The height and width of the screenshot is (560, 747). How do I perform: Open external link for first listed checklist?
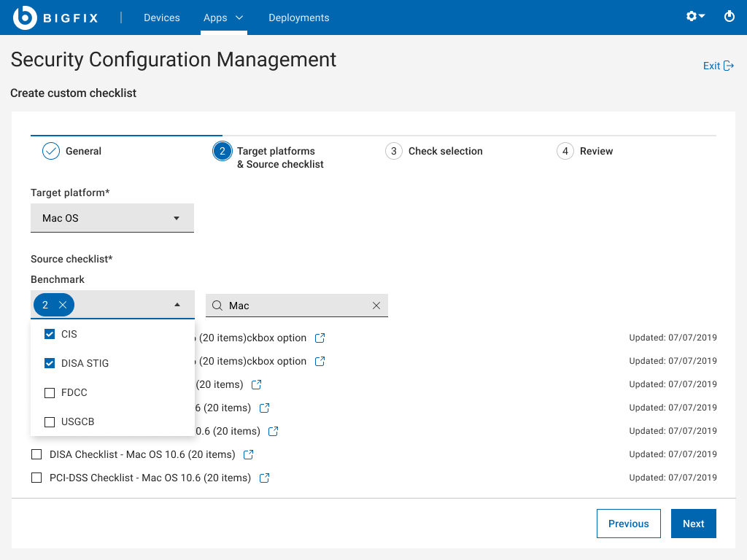pos(320,338)
